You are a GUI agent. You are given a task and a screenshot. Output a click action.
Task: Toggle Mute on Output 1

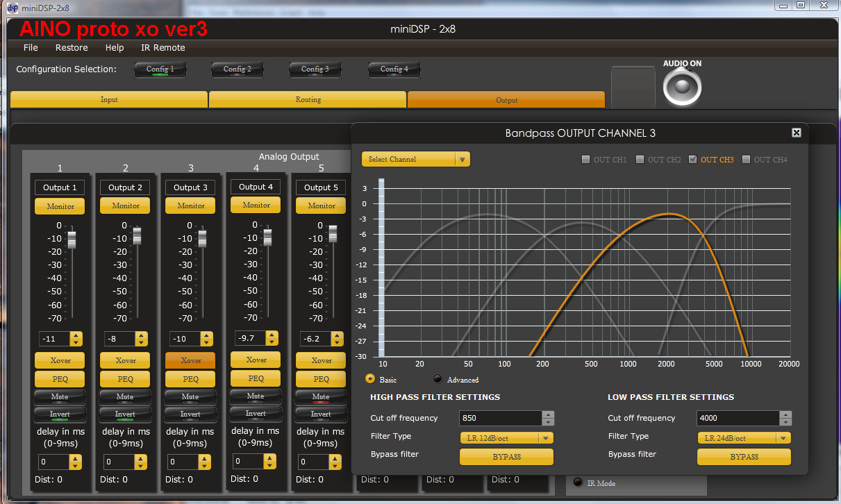pos(60,397)
